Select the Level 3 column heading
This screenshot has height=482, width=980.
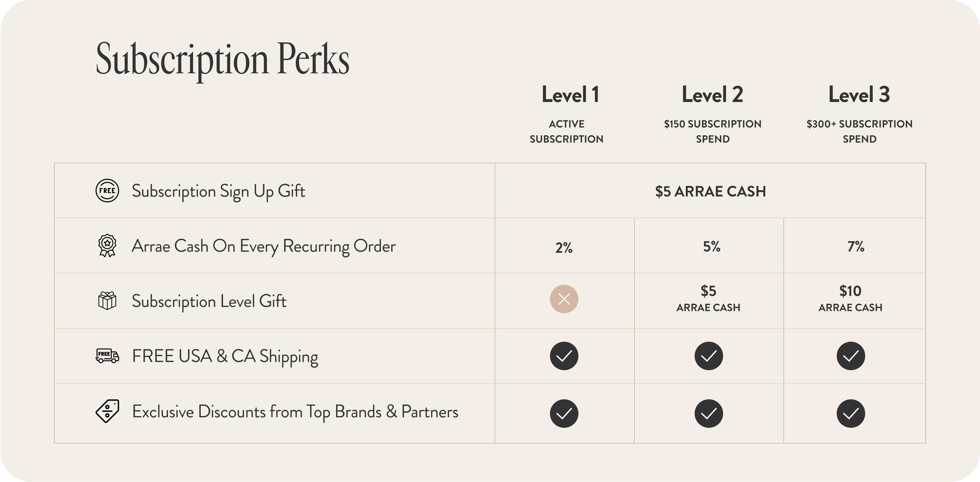click(x=859, y=95)
